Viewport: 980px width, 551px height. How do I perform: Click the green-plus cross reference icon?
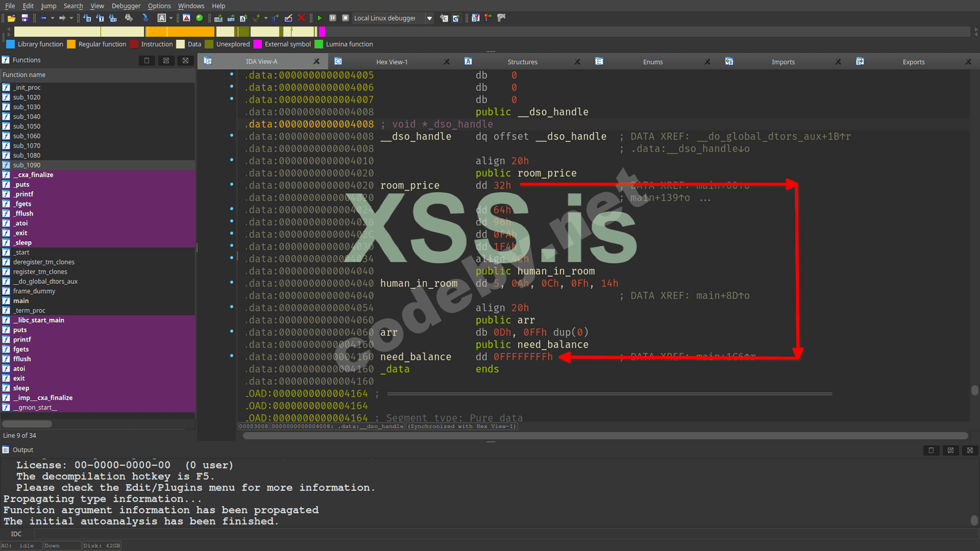(x=275, y=18)
